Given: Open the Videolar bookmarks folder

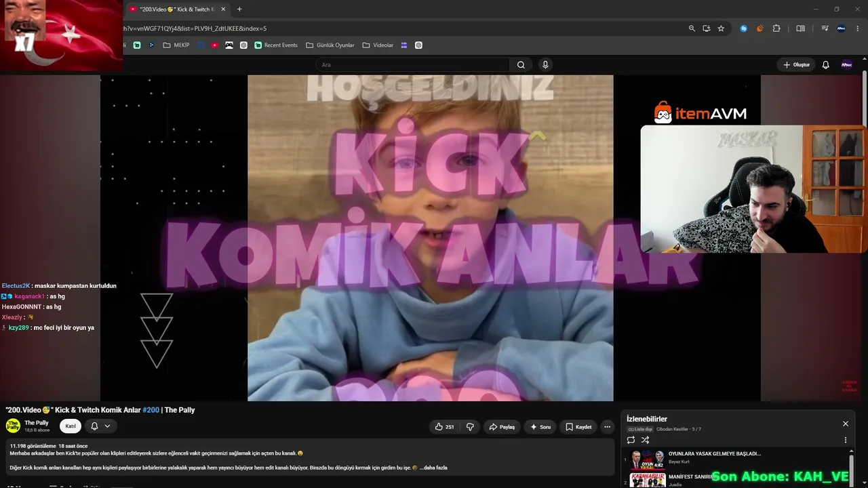Looking at the screenshot, I should tap(378, 45).
